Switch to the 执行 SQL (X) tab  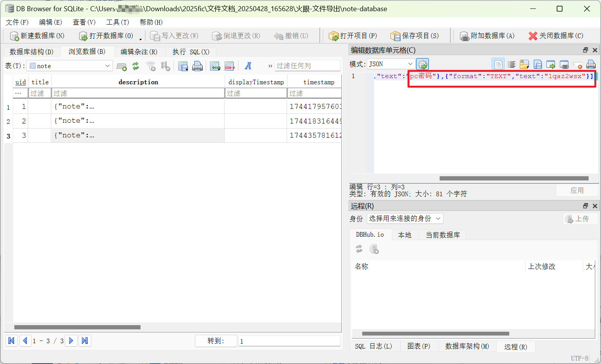(191, 52)
